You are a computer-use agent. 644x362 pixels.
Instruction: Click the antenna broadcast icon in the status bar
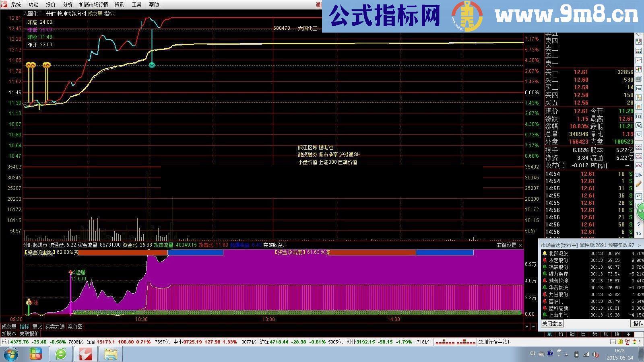[627, 341]
